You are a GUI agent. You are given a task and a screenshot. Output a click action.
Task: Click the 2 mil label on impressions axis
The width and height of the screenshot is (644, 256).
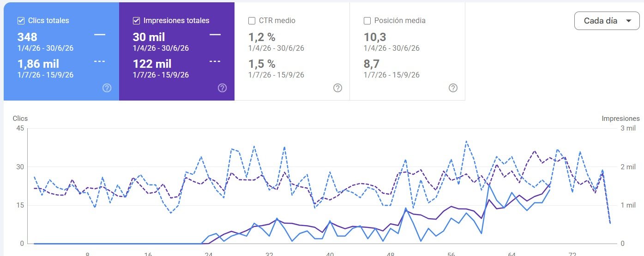[x=628, y=167]
